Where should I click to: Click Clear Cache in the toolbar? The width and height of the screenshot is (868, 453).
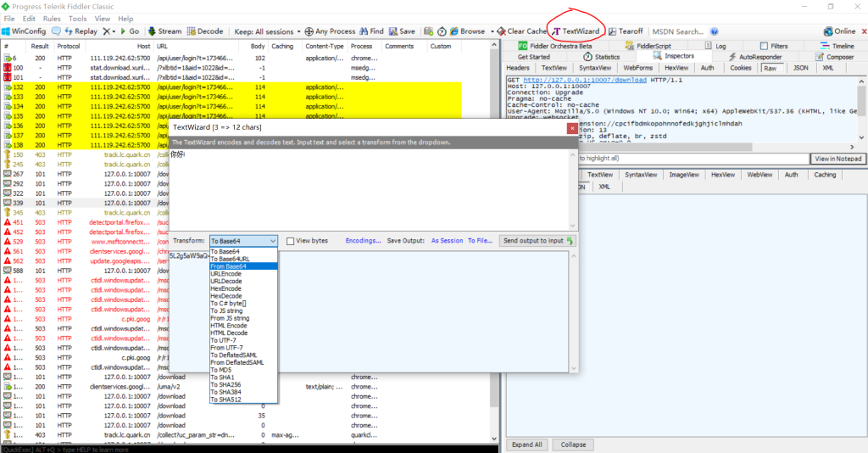click(520, 31)
